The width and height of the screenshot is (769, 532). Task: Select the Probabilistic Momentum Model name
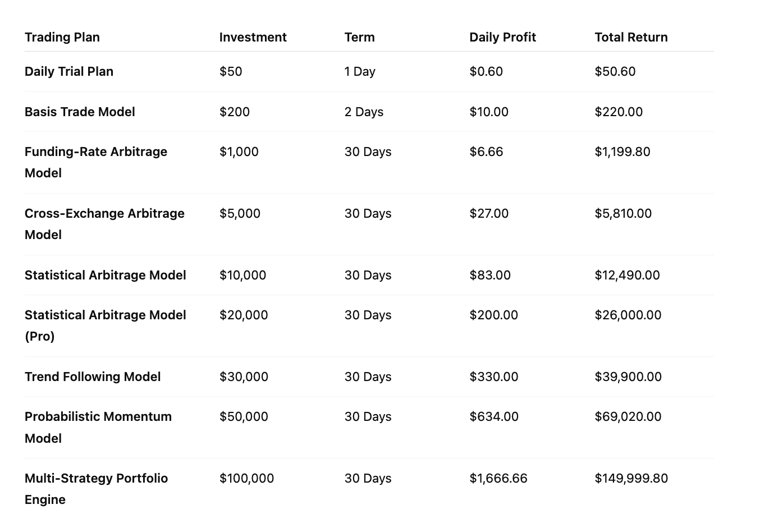[x=98, y=427]
